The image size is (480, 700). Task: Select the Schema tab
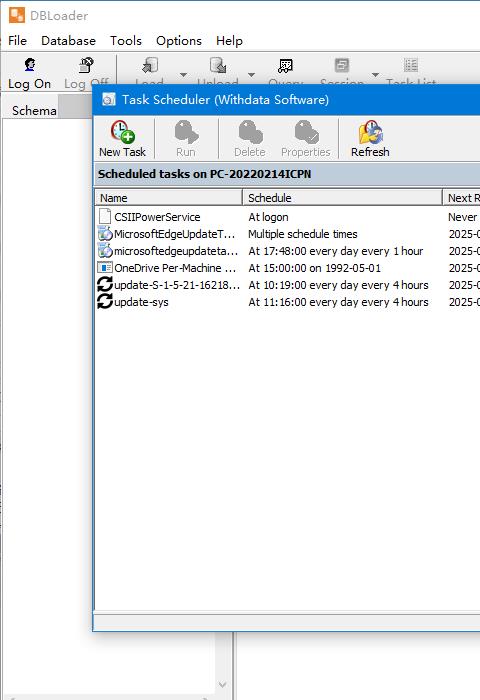[x=34, y=110]
